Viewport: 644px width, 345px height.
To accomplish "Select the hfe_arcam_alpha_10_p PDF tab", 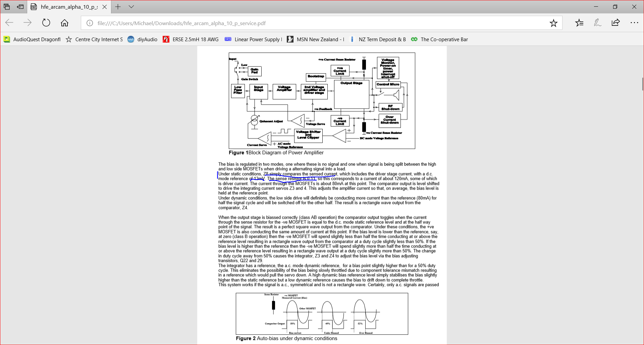I will 69,7.
